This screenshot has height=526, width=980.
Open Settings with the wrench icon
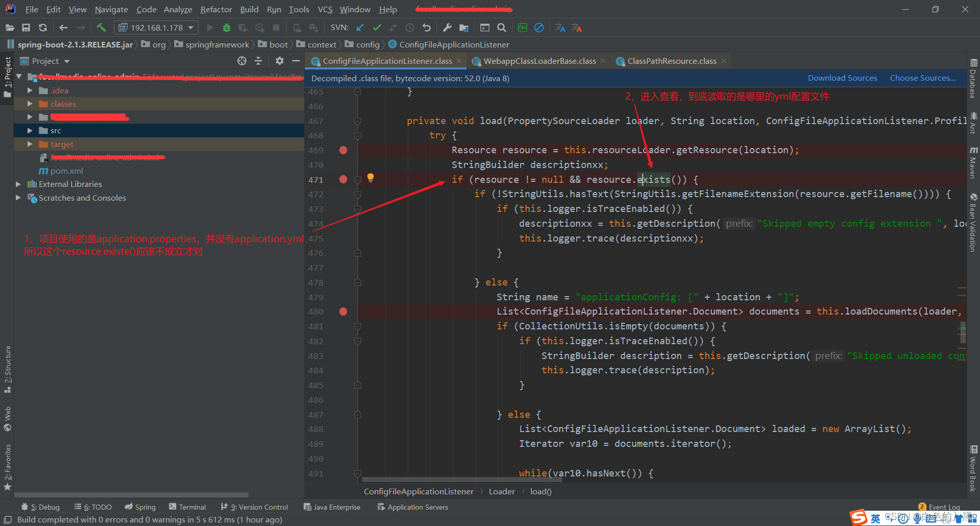[x=447, y=28]
